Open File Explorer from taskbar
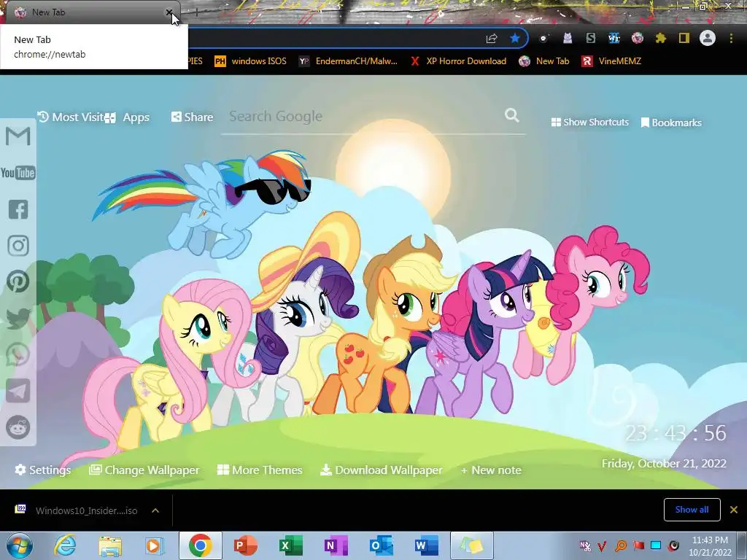This screenshot has height=560, width=747. point(110,545)
